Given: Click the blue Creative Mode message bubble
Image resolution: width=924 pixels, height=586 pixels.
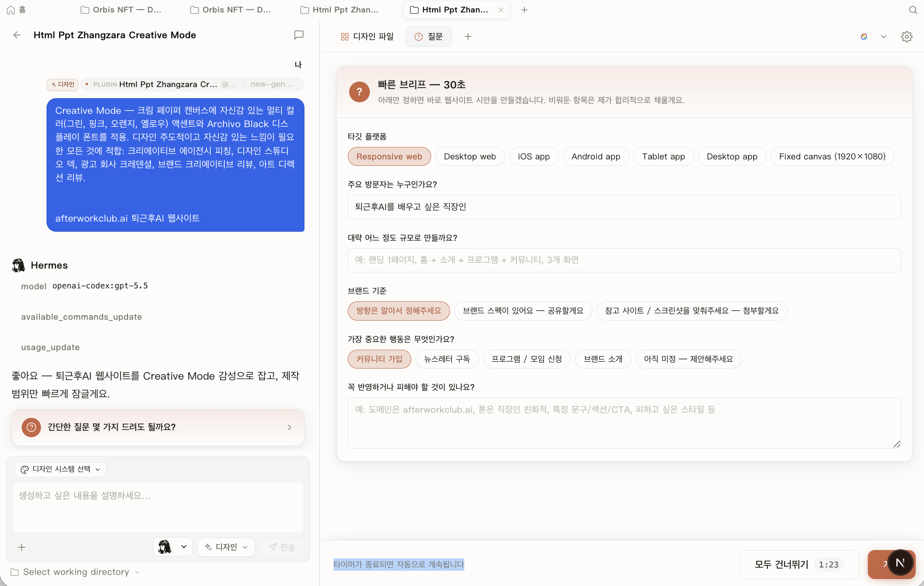Looking at the screenshot, I should point(175,165).
